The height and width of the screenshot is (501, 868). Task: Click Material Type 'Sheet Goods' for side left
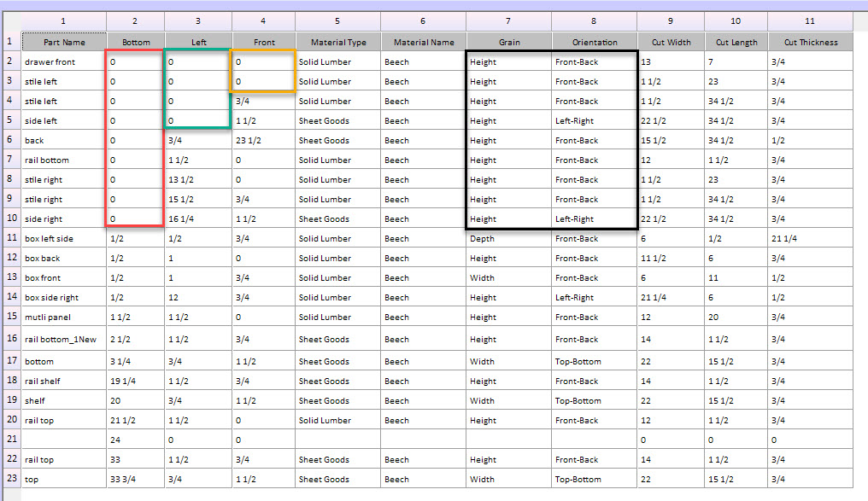click(338, 120)
